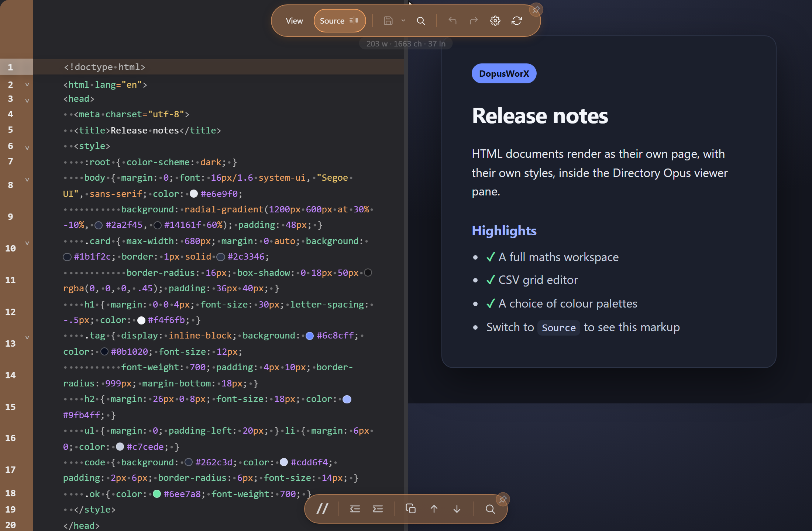Move line down

coord(457,509)
